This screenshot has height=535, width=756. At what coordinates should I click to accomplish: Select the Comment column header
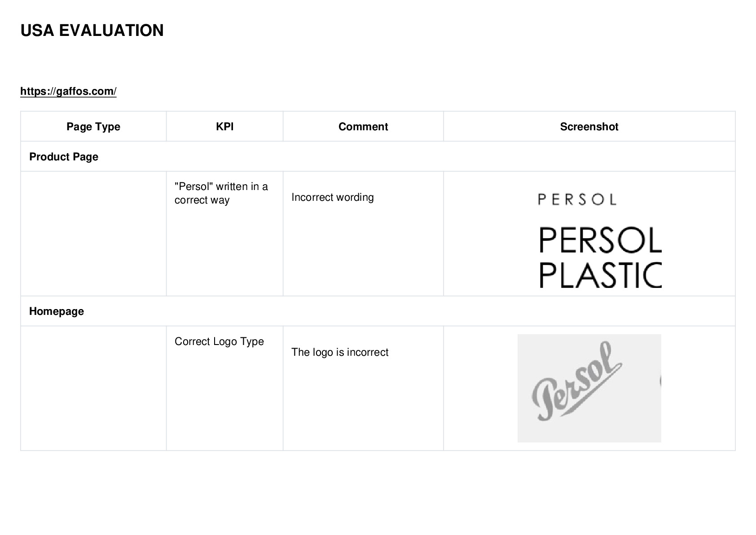coord(363,127)
